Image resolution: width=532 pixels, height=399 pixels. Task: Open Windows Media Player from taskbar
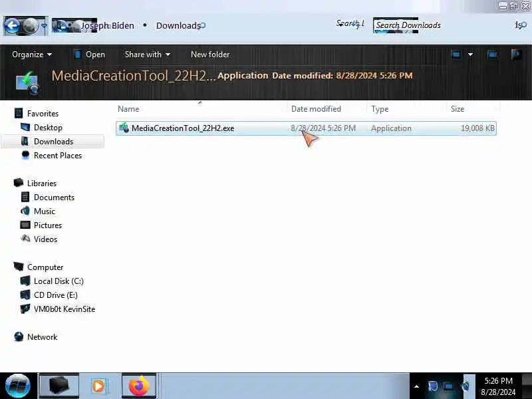(x=98, y=386)
